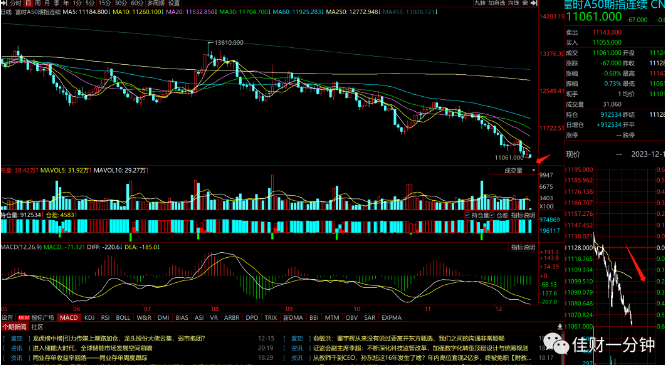This screenshot has height=365, width=665.
Task: Click the X100 volume scale box
Action: 546,206
